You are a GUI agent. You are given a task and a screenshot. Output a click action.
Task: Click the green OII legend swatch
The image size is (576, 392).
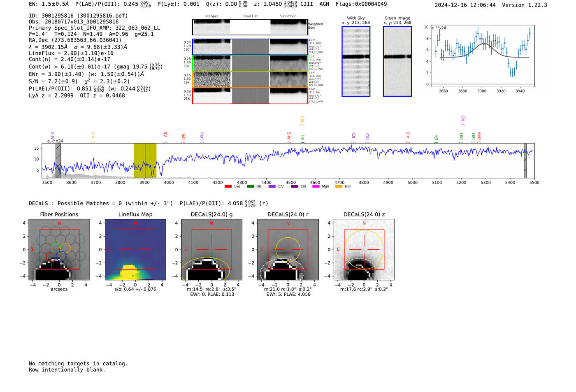pyautogui.click(x=250, y=187)
